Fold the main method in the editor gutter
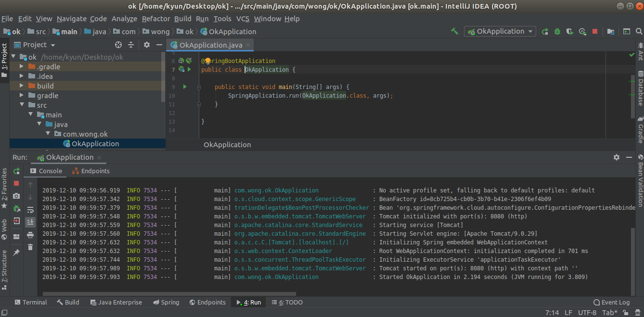This screenshot has height=317, width=644. [199, 87]
